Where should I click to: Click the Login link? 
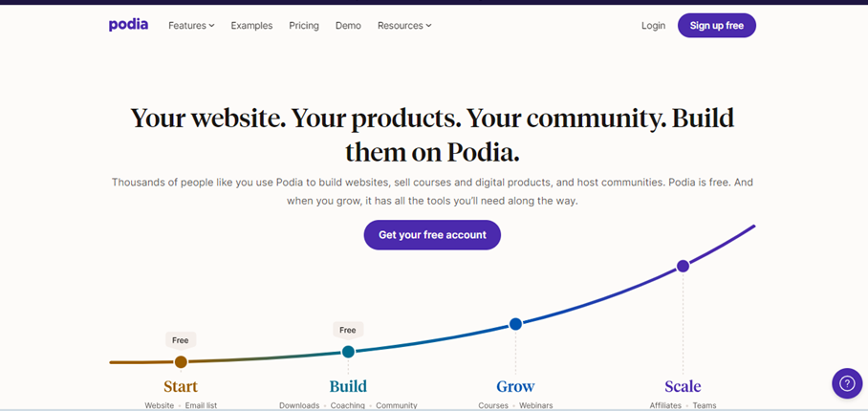(x=653, y=26)
